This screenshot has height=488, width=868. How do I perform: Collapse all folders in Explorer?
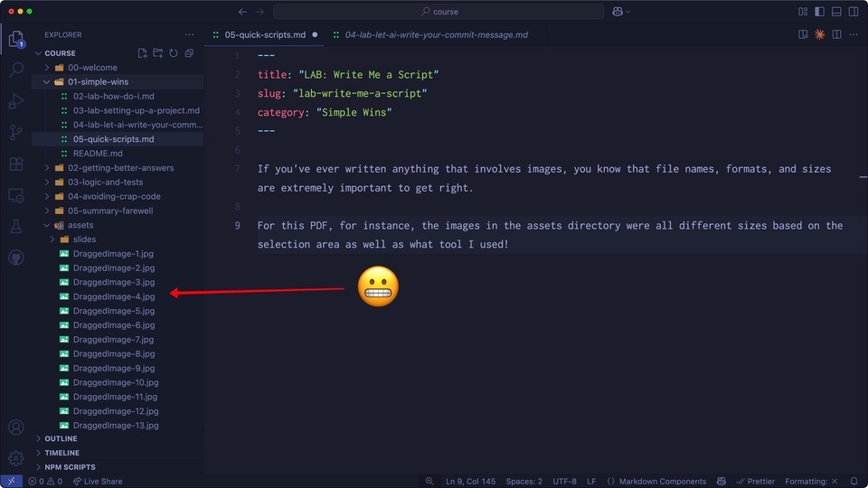point(189,53)
